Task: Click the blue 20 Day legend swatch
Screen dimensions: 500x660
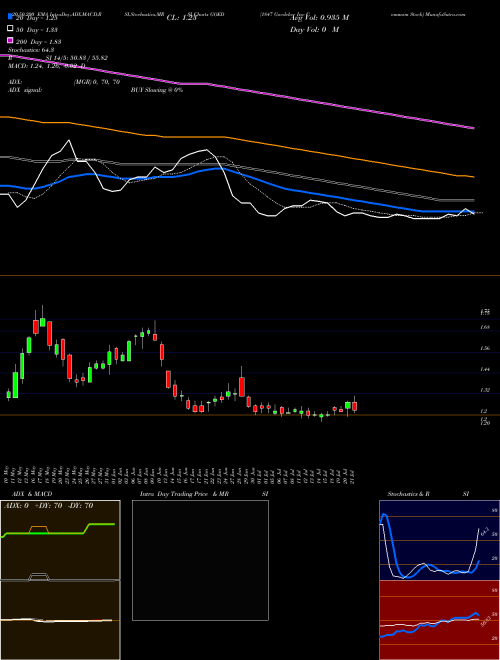Action: pos(11,17)
